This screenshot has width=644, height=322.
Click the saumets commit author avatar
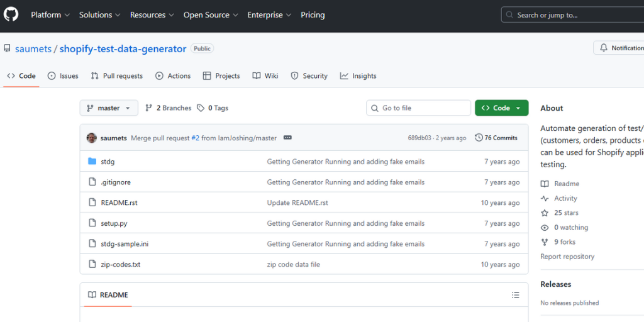(x=92, y=138)
